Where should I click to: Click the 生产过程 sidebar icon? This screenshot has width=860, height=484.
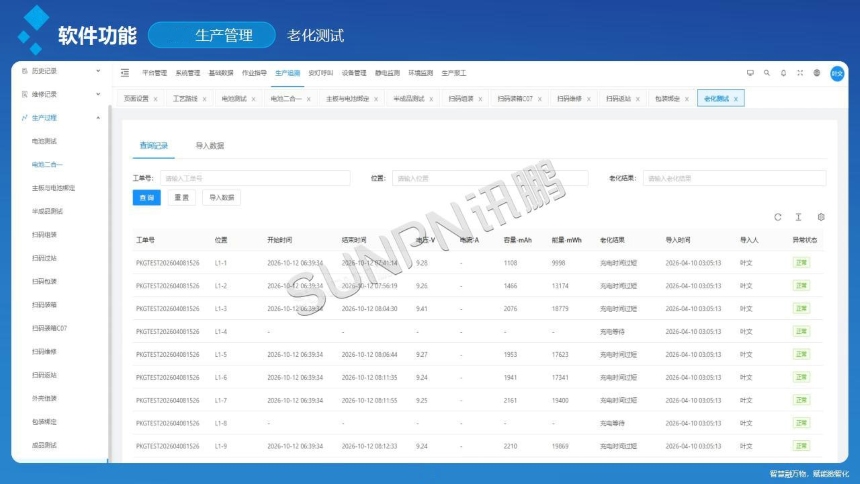click(x=24, y=118)
